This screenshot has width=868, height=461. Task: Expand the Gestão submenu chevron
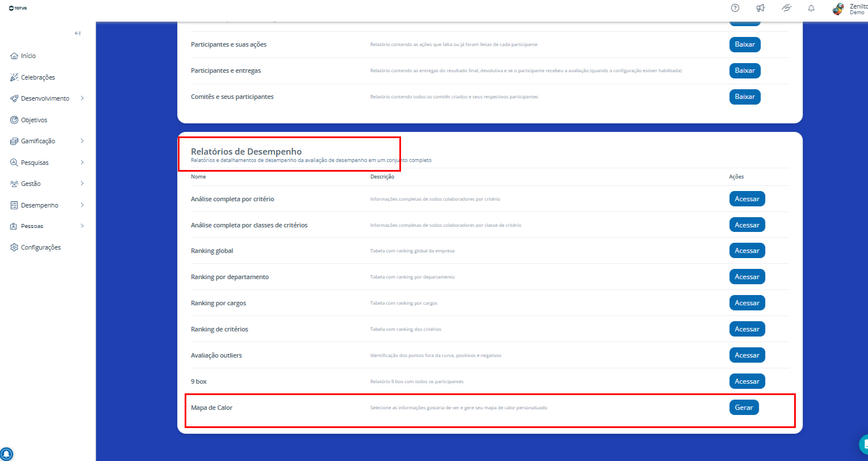[82, 184]
